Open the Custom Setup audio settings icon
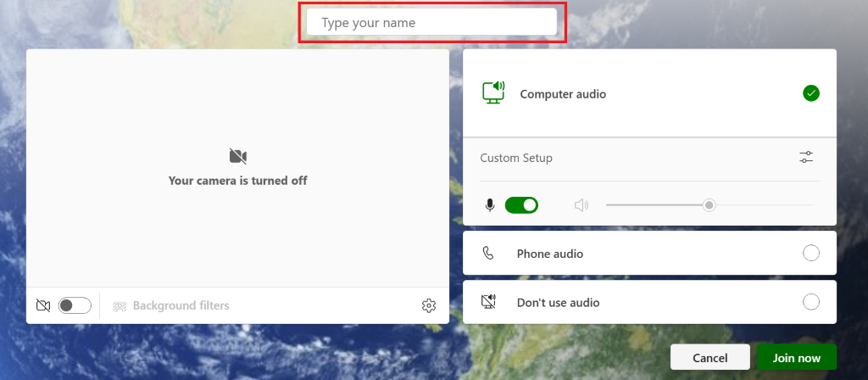Image resolution: width=868 pixels, height=380 pixels. [x=807, y=157]
